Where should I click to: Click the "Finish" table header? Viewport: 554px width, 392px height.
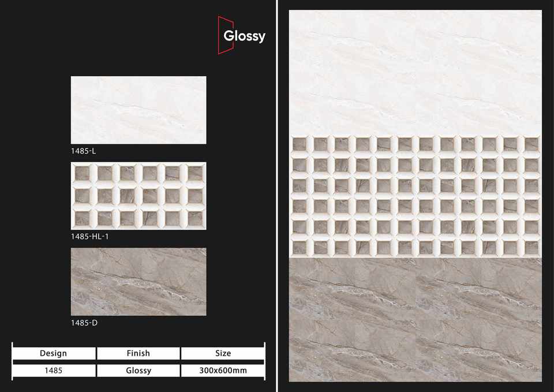click(x=138, y=353)
